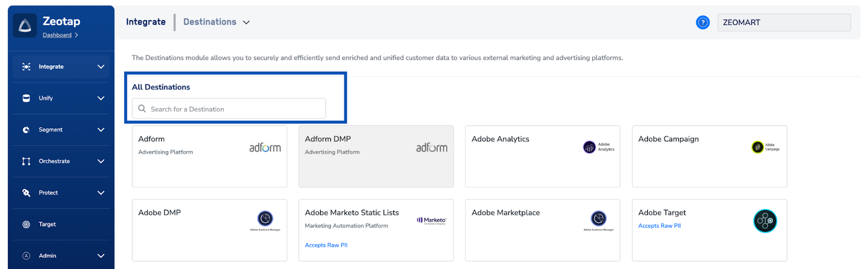Click the Zeotap logo icon

click(x=25, y=26)
